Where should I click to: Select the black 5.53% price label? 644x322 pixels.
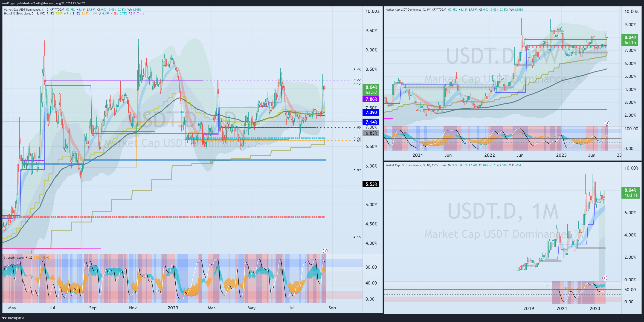371,184
